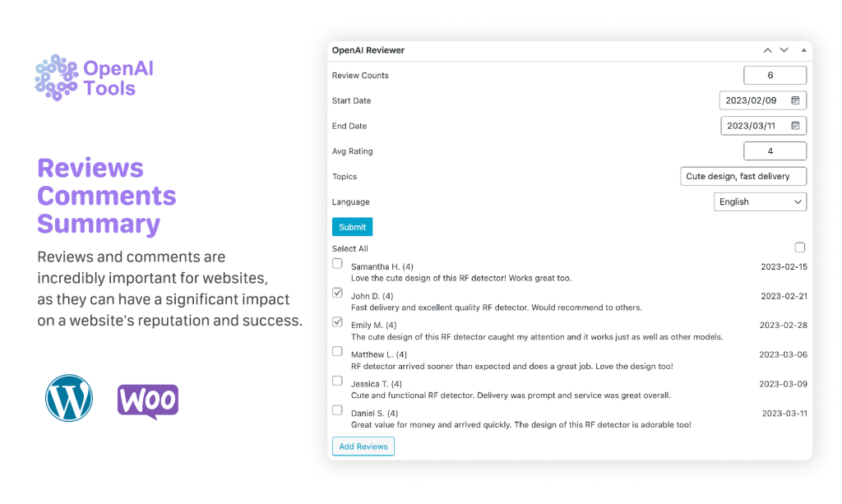Click the WooCommerce logo
The image size is (842, 504).
point(148,400)
